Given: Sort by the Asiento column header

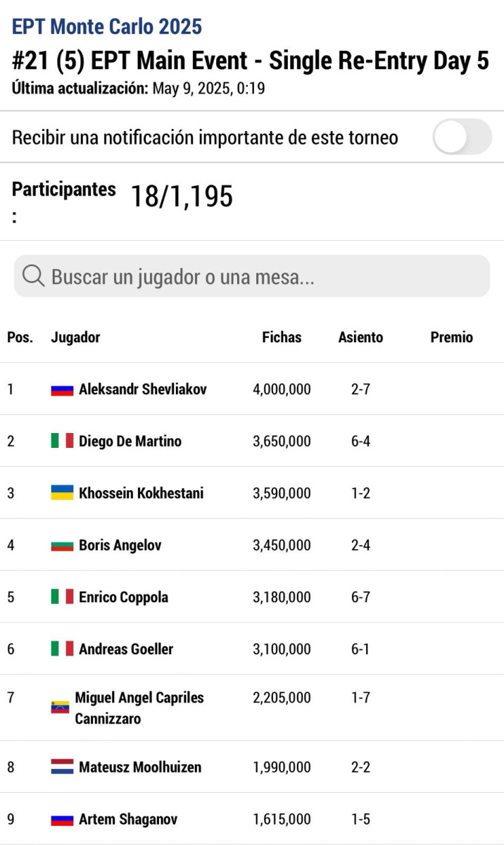Looking at the screenshot, I should point(360,337).
